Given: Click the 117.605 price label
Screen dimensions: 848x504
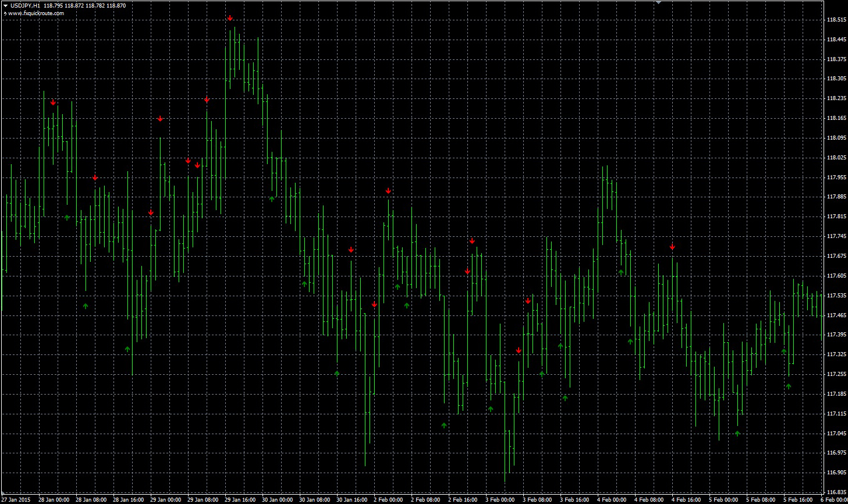Looking at the screenshot, I should coord(836,276).
